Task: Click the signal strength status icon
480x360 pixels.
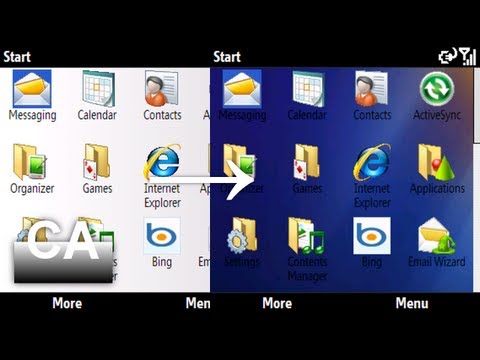Action: coord(467,56)
